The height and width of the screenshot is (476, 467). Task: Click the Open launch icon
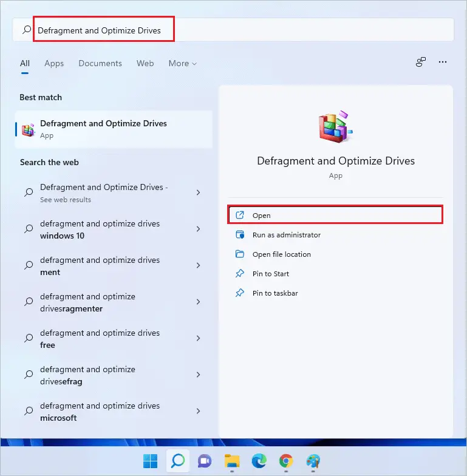[x=239, y=215]
